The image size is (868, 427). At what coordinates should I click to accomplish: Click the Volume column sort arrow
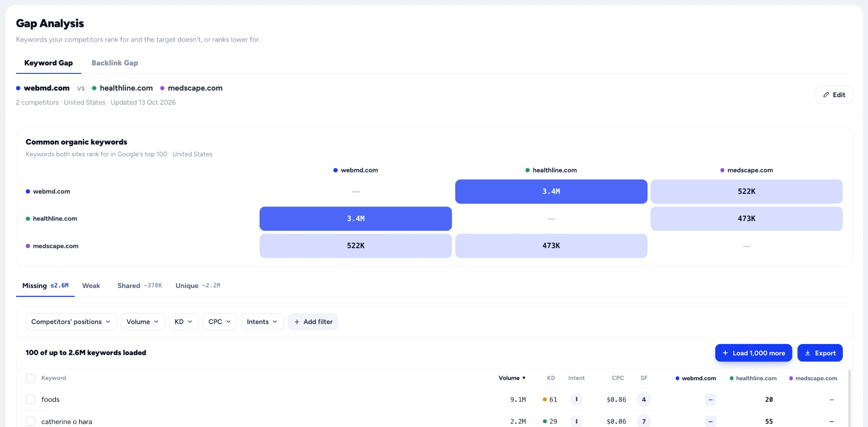pos(524,378)
